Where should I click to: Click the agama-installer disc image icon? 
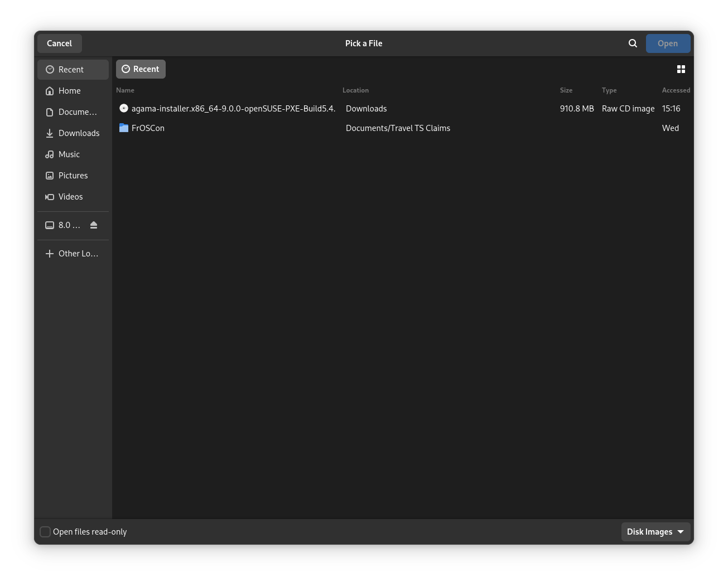[x=124, y=109]
